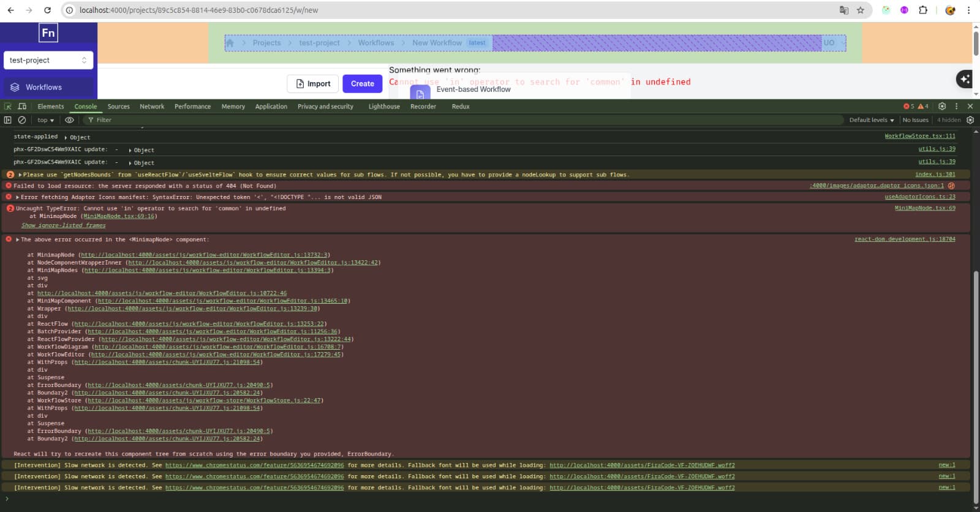
Task: Open the Lighthouse tab
Action: [x=384, y=107]
